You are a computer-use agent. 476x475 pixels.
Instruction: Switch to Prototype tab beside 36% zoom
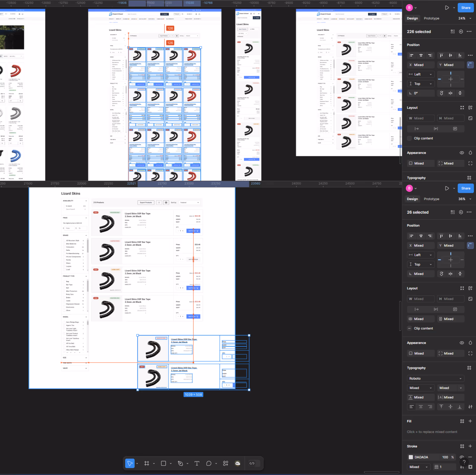[431, 199]
